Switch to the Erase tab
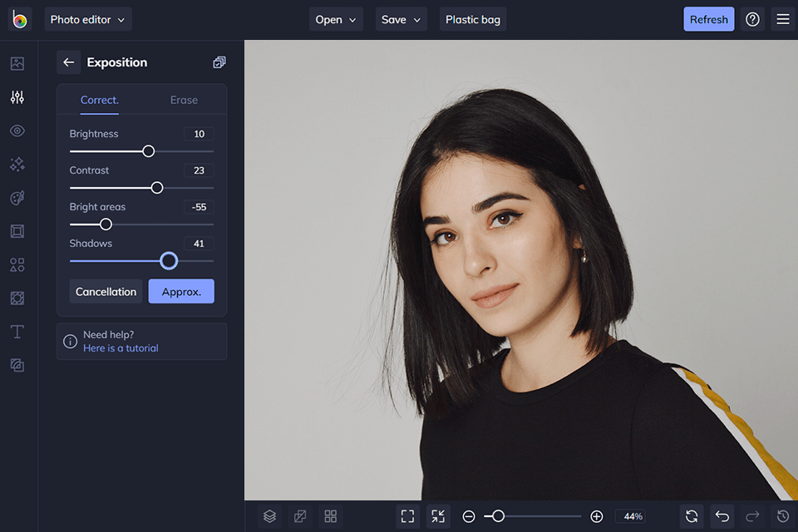The height and width of the screenshot is (532, 798). 184,100
